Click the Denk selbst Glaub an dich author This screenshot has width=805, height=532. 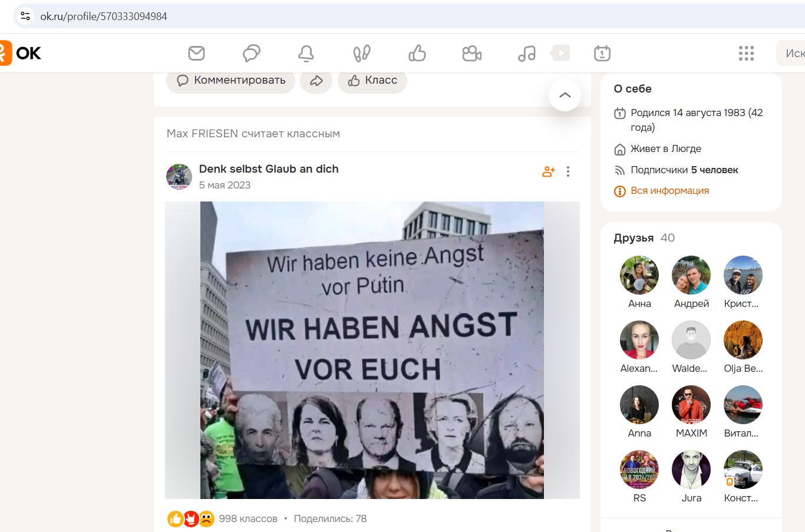coord(269,169)
